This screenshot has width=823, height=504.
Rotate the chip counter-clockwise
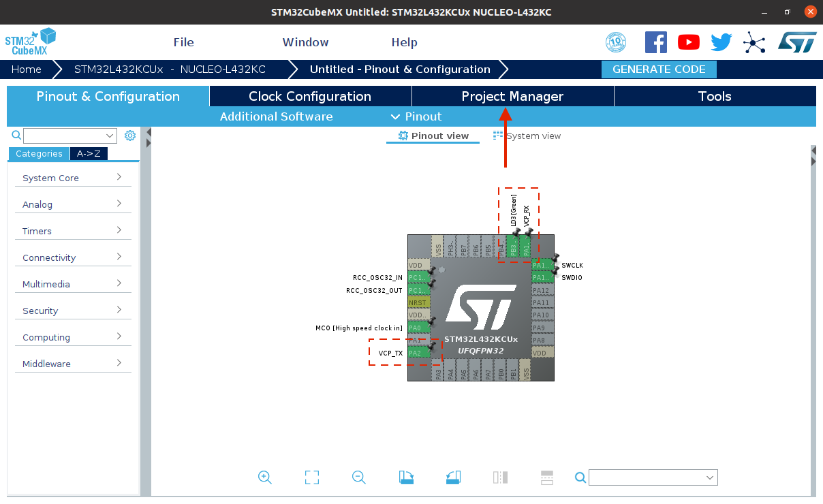coord(454,477)
